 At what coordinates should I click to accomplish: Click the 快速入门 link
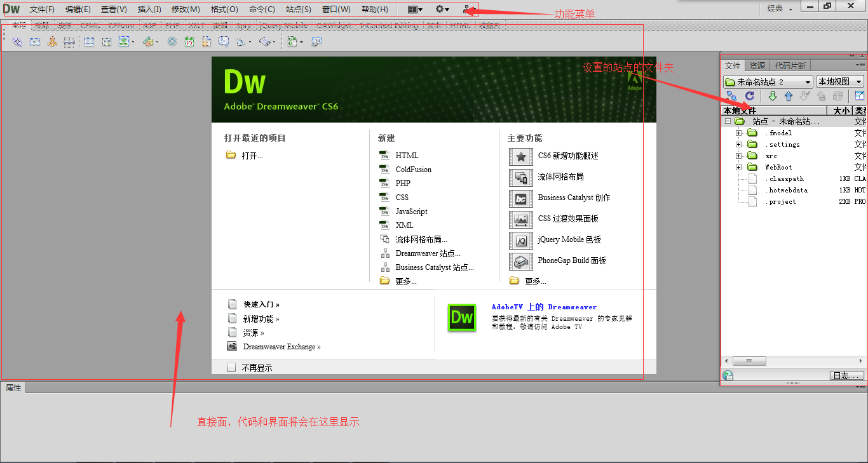(x=261, y=304)
